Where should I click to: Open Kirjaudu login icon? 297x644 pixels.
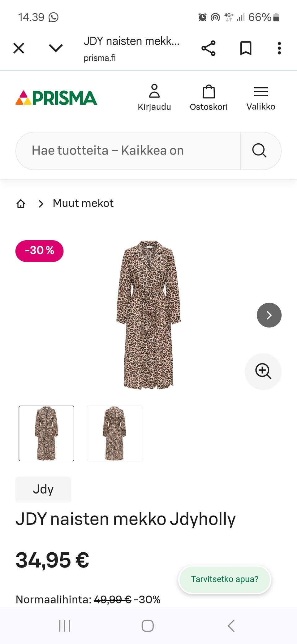[154, 97]
